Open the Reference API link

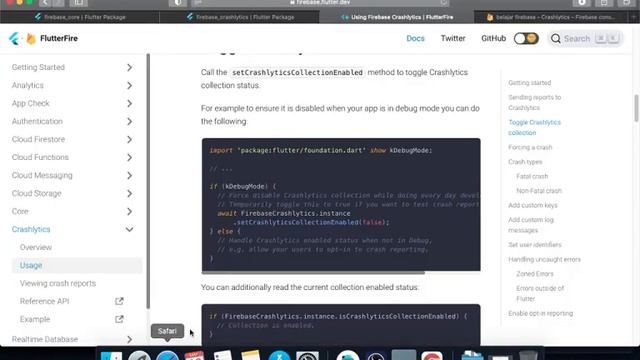coord(44,301)
